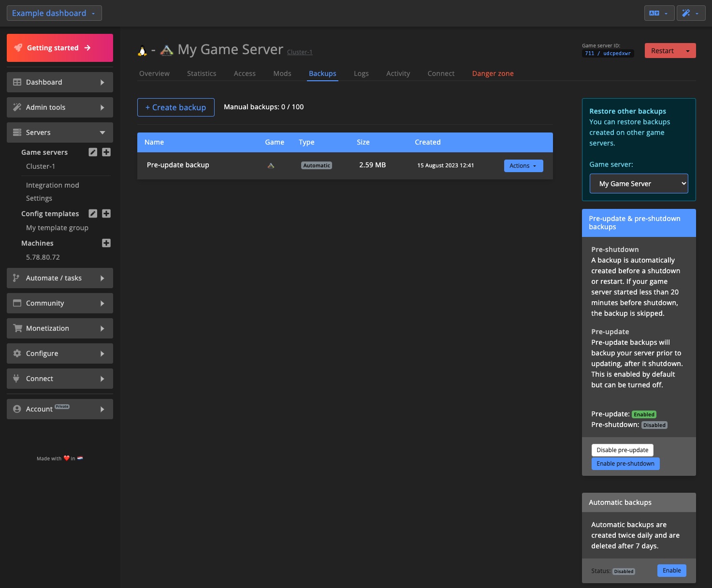The image size is (712, 588).
Task: Expand the Dashboard sidebar section
Action: click(59, 82)
